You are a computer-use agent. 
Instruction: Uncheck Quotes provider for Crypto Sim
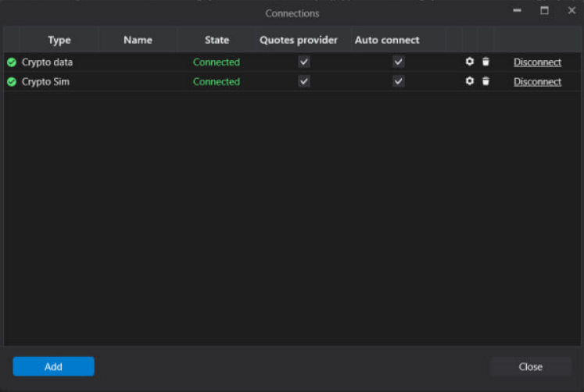click(x=304, y=81)
